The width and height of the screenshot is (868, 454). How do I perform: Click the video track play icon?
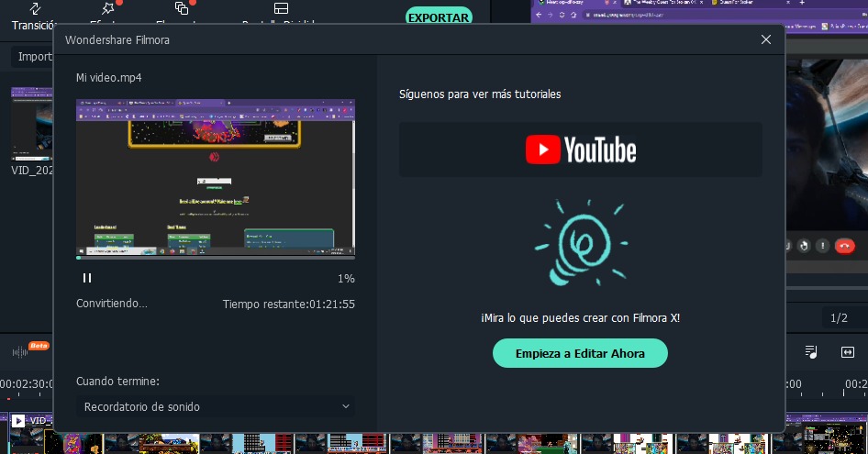tap(18, 421)
